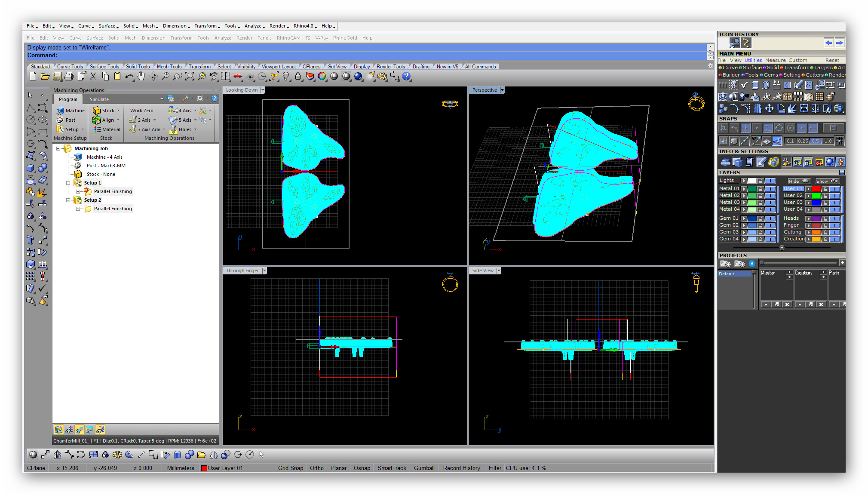Collapse the Setup 1 tree node
The image size is (868, 495).
(68, 183)
